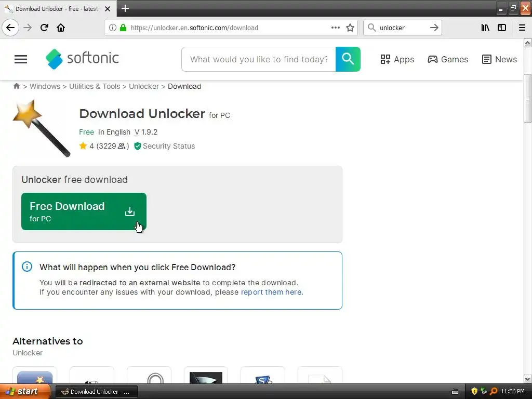
Task: Click the orange magnifier tray icon
Action: (x=494, y=392)
